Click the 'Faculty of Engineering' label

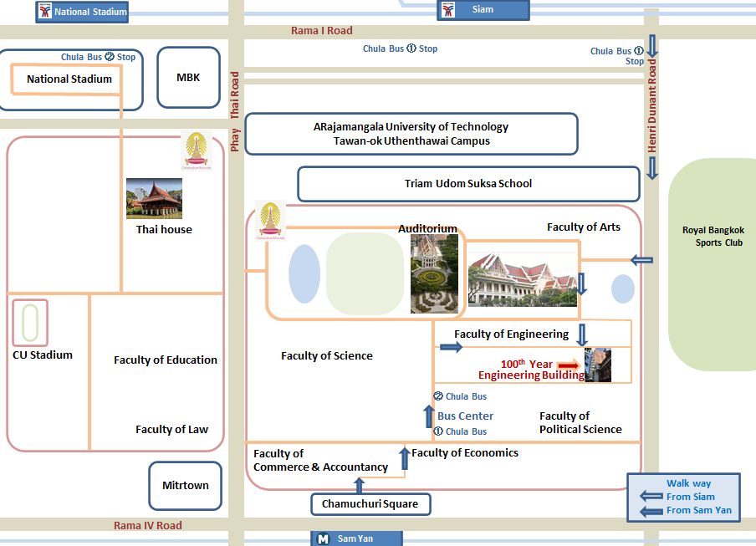coord(512,334)
